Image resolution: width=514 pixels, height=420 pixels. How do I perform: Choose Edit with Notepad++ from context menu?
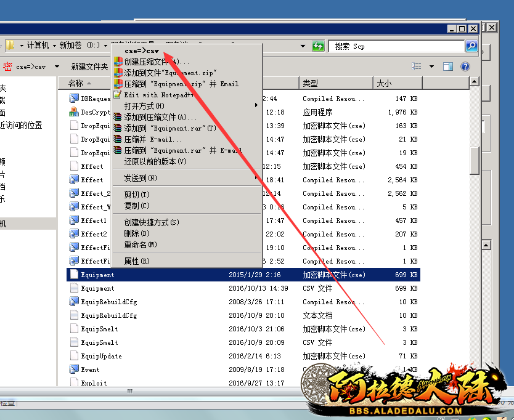159,95
